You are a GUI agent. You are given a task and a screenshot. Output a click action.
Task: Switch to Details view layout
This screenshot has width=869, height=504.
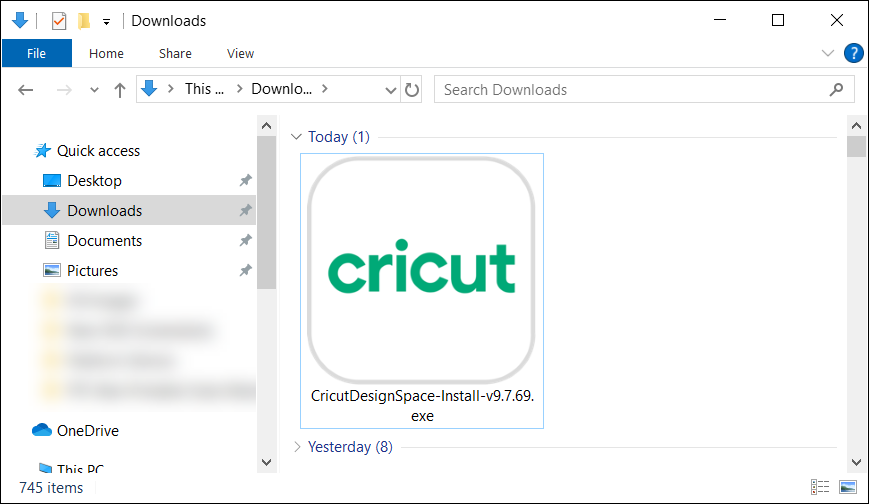(821, 487)
